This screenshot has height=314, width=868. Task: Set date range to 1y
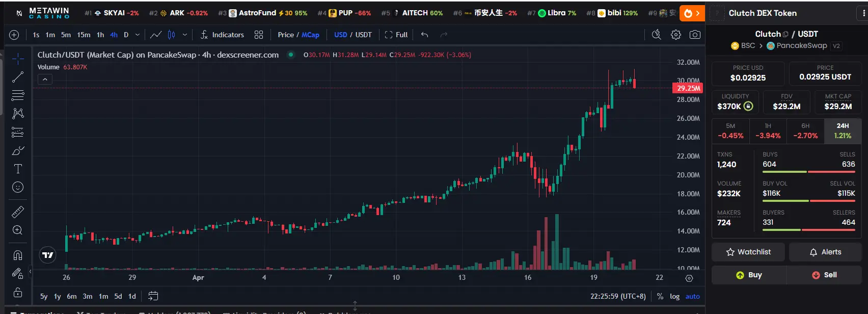(57, 296)
